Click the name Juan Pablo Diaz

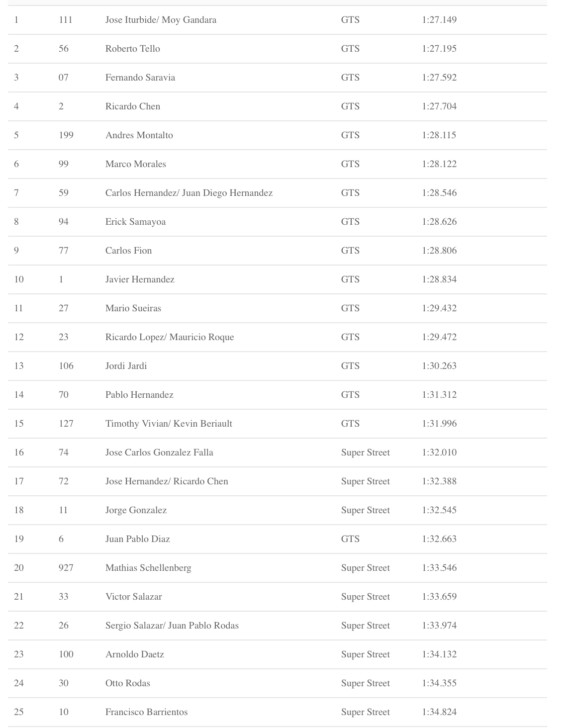pos(138,539)
